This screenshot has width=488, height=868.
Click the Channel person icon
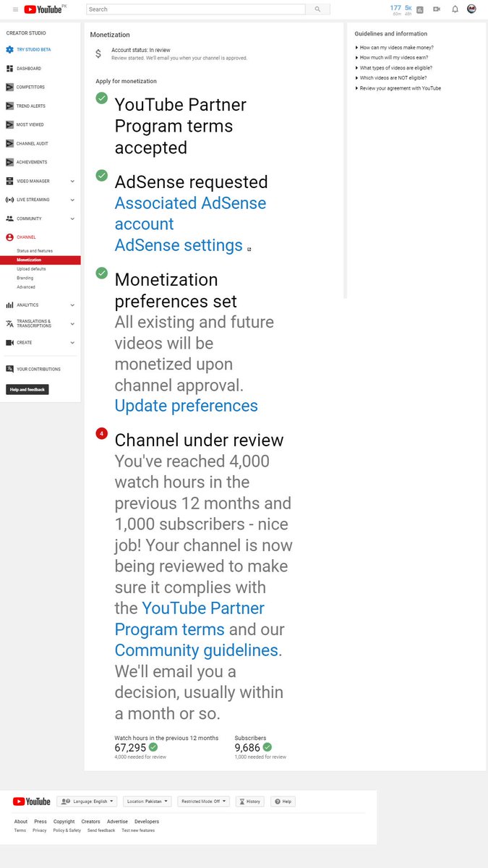[9, 237]
